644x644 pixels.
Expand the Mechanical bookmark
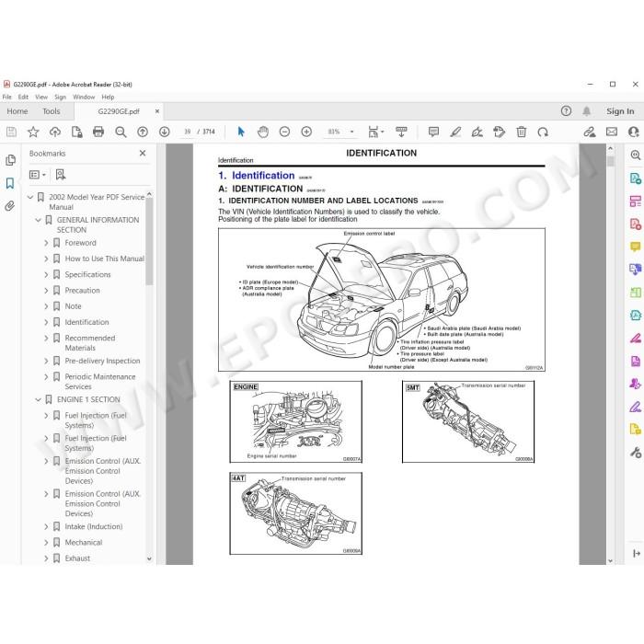coord(46,543)
